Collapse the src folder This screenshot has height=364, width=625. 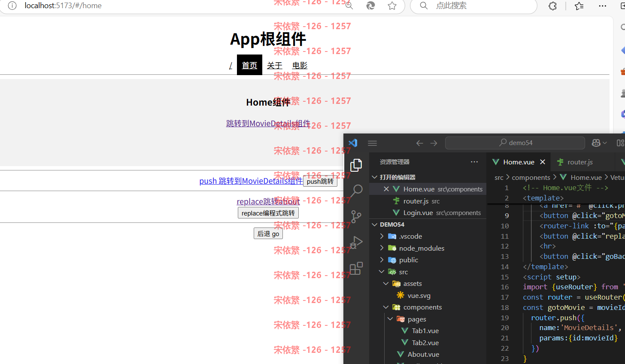click(x=382, y=272)
